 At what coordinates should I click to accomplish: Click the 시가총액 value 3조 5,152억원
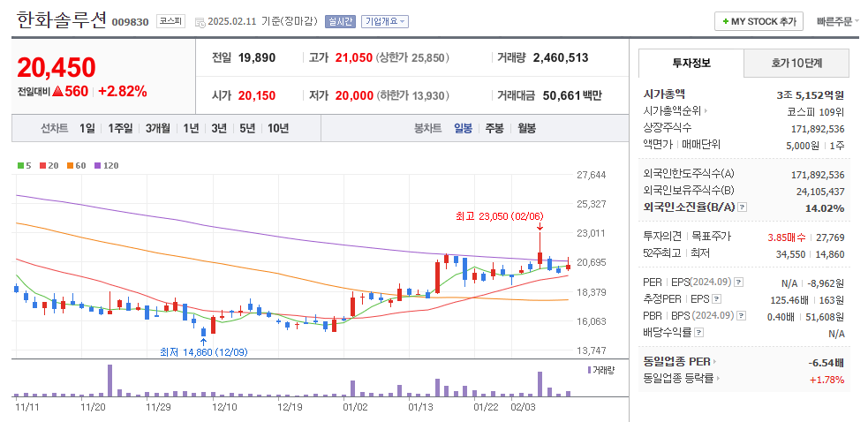tap(811, 94)
